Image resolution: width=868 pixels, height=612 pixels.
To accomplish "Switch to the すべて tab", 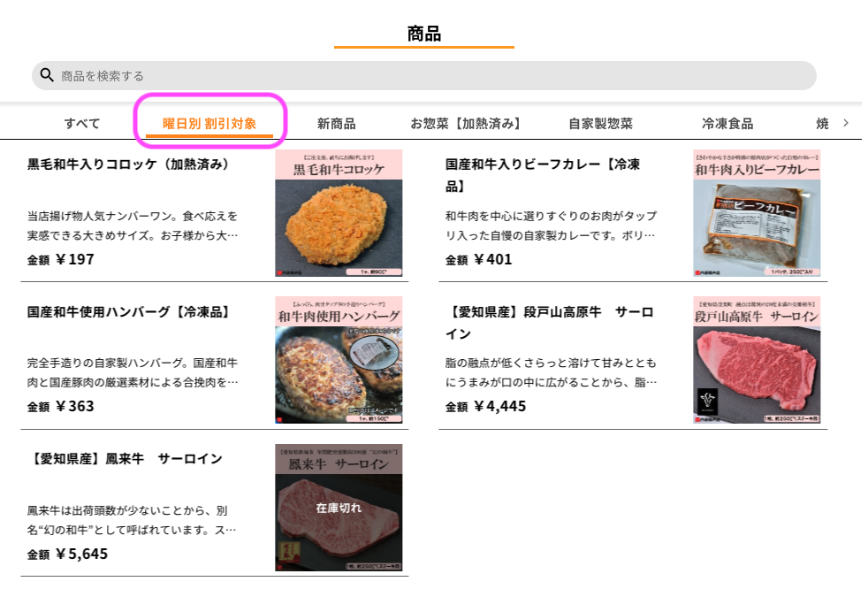I will tap(82, 124).
